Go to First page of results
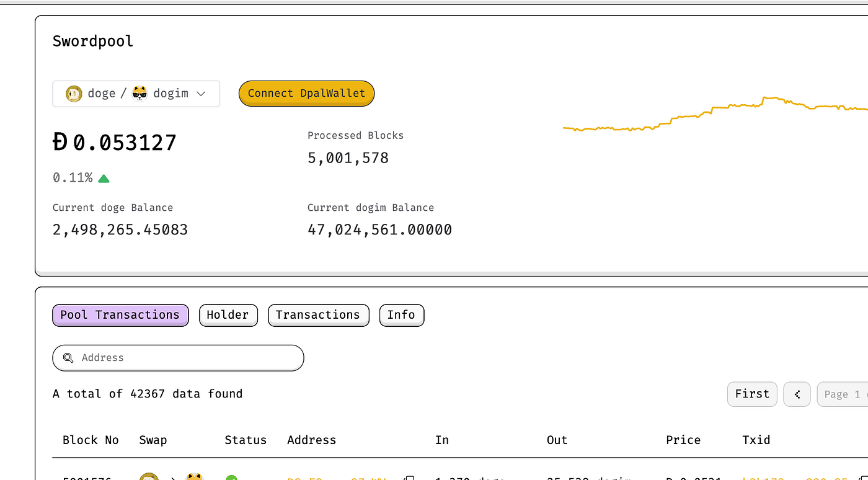Image resolution: width=868 pixels, height=480 pixels. coord(751,394)
